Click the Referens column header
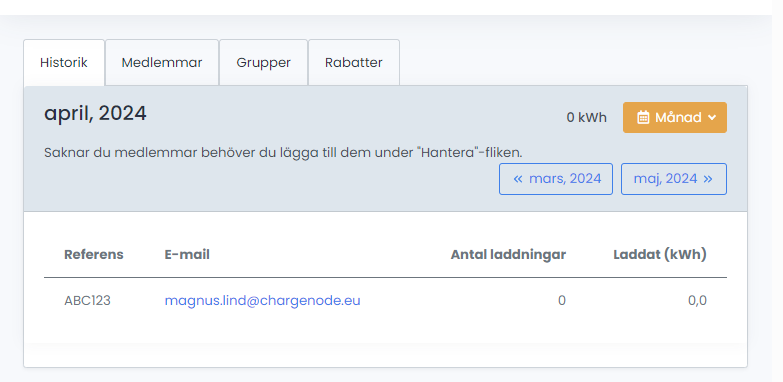This screenshot has width=783, height=382. pyautogui.click(x=94, y=255)
